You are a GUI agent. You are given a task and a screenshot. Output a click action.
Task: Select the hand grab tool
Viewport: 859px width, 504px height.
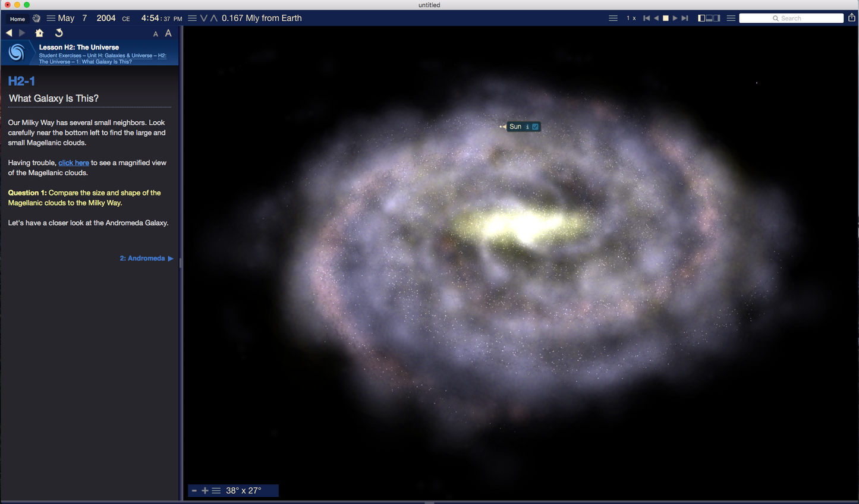coord(36,18)
